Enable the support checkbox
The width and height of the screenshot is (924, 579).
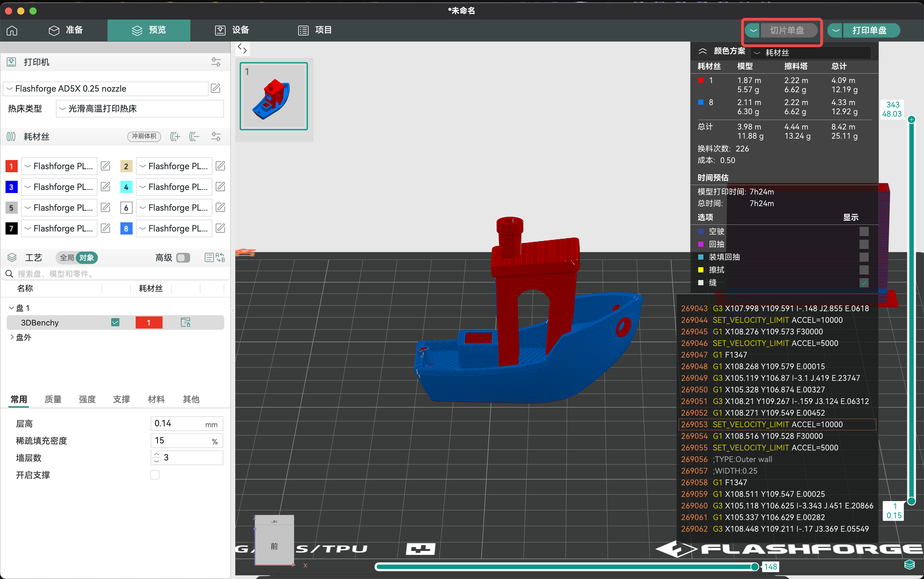click(155, 475)
